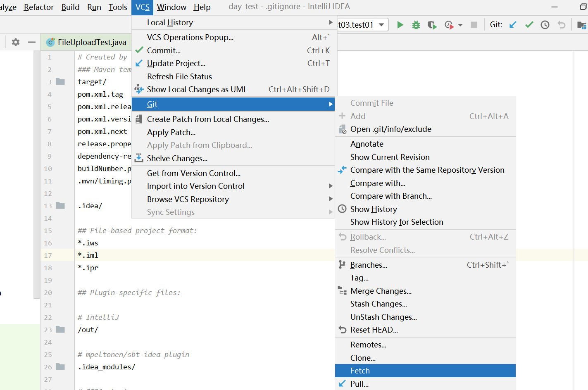The width and height of the screenshot is (588, 390).
Task: Run the current configuration with green play icon
Action: [400, 25]
